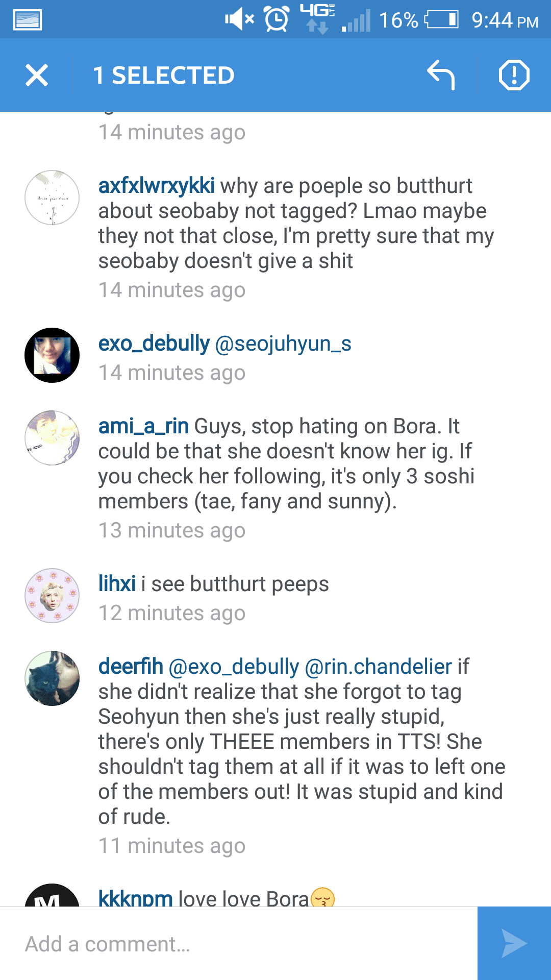The width and height of the screenshot is (551, 980).
Task: Open the @rin.chandelier mention
Action: [x=378, y=667]
